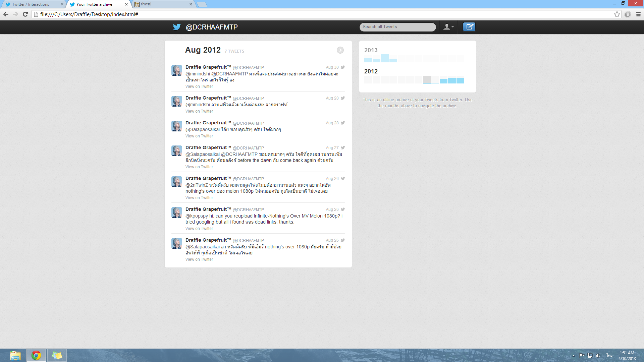The image size is (644, 362).
Task: Open File Explorer from taskbar
Action: tap(15, 355)
